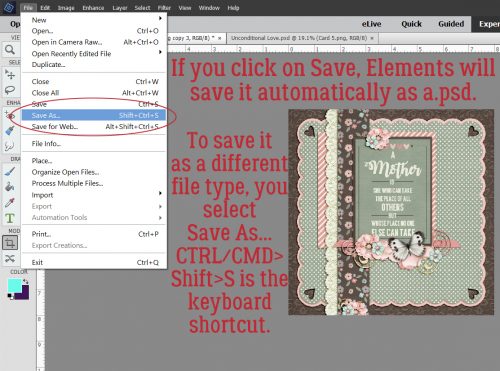
Task: Expand the Import submenu
Action: [x=94, y=195]
